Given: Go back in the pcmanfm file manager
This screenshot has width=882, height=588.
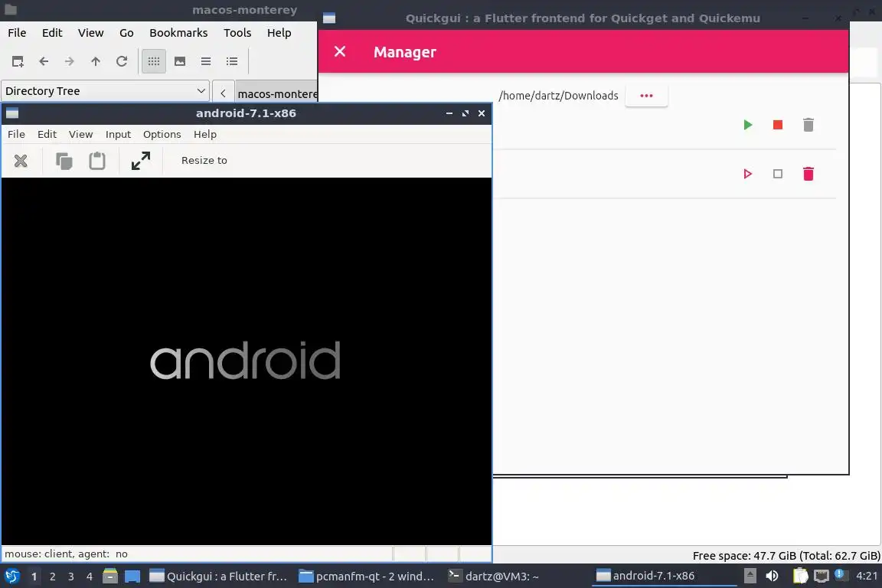Looking at the screenshot, I should (x=44, y=61).
